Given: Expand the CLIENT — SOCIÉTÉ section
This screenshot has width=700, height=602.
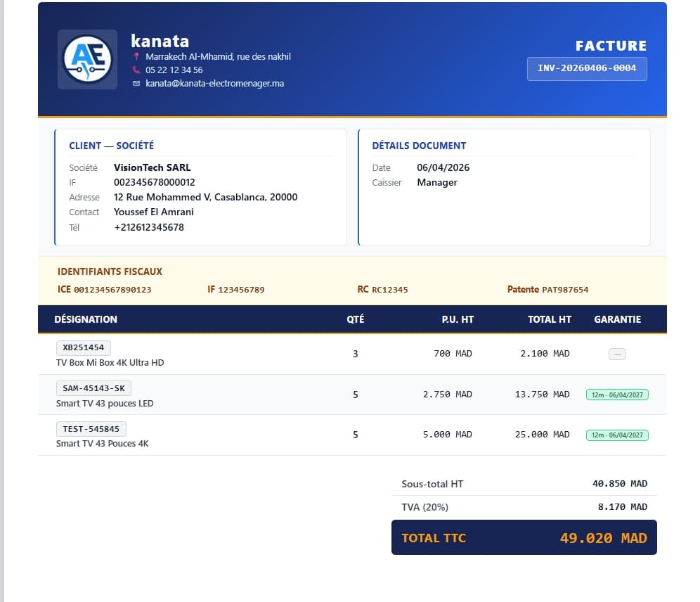Looking at the screenshot, I should point(112,146).
